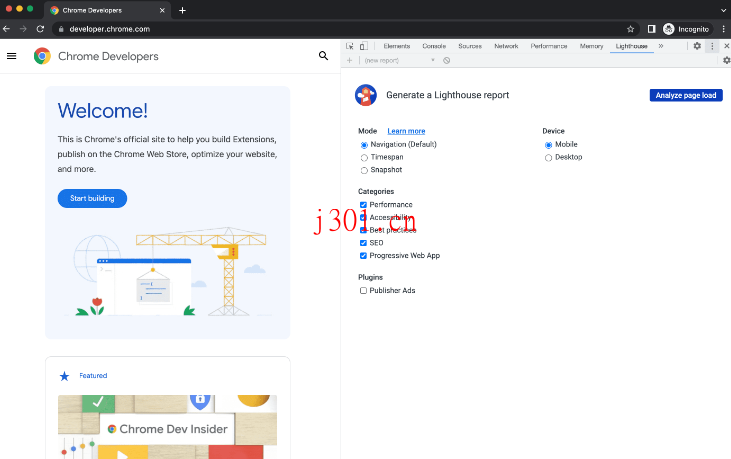Click the clear all reports icon

click(x=447, y=60)
